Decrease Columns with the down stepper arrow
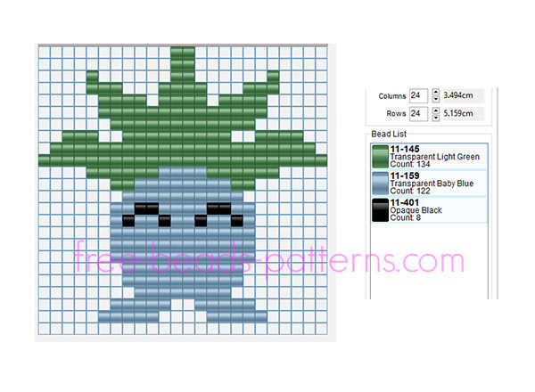Screen dimensions: 535x392 coord(436,99)
